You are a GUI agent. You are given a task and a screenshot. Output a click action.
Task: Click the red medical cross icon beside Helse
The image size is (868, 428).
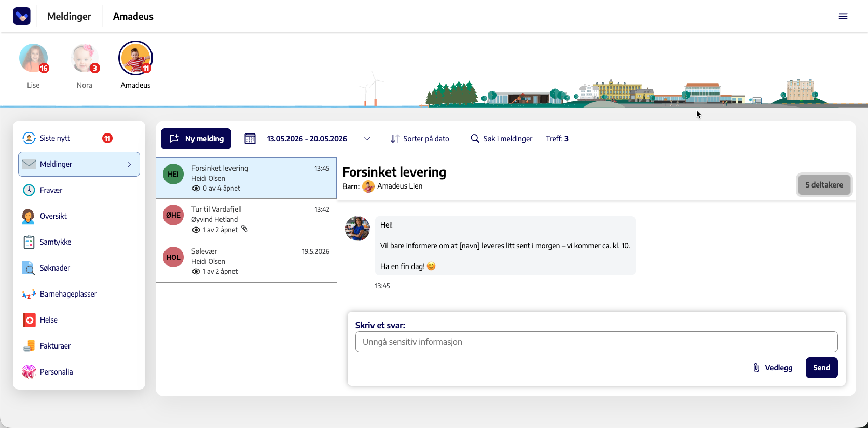click(30, 320)
